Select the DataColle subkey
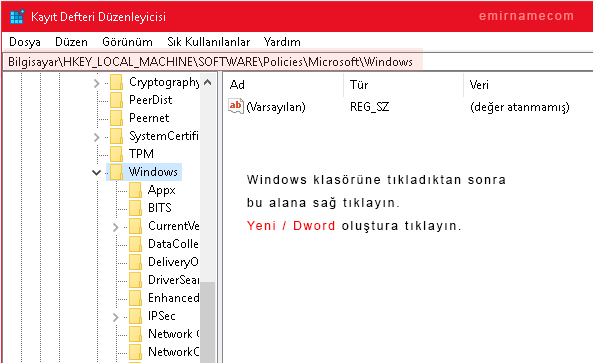The image size is (593, 363). point(173,244)
